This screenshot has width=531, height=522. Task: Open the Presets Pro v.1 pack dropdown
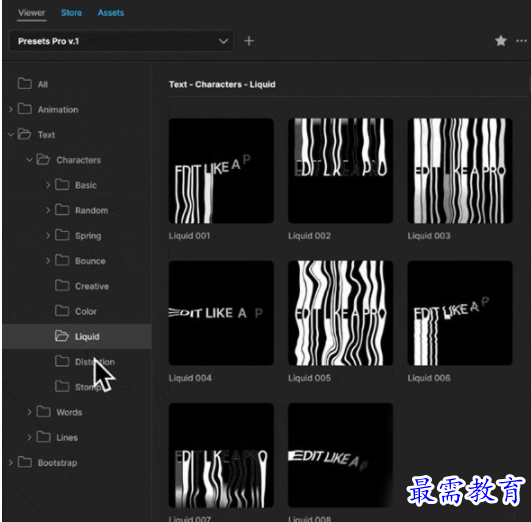point(122,41)
